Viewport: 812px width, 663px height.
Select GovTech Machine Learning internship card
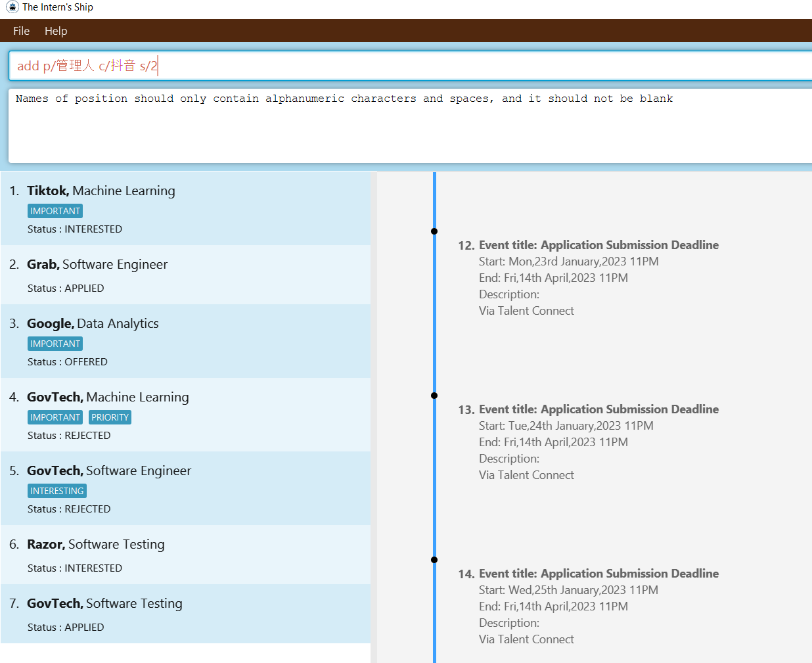tap(185, 415)
